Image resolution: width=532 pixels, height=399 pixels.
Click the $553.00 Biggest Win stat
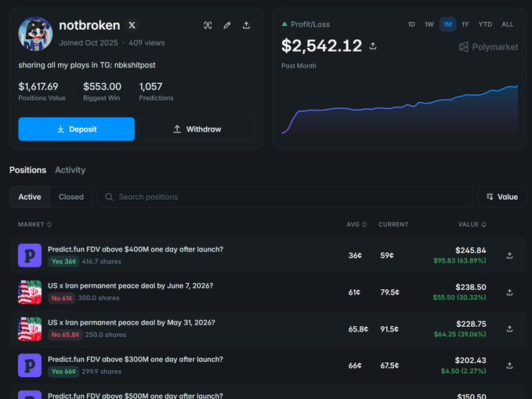[102, 92]
